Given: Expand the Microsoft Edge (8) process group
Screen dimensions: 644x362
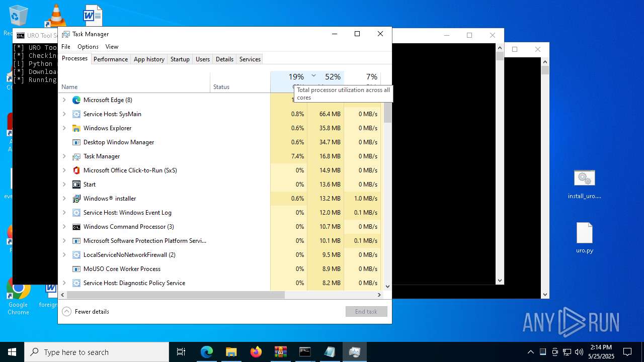Looking at the screenshot, I should pyautogui.click(x=64, y=100).
